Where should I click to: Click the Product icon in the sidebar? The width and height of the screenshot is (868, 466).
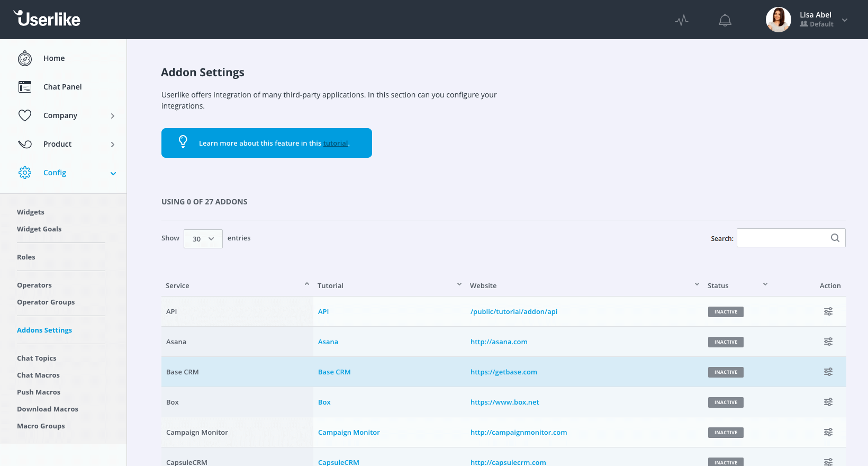click(x=25, y=144)
